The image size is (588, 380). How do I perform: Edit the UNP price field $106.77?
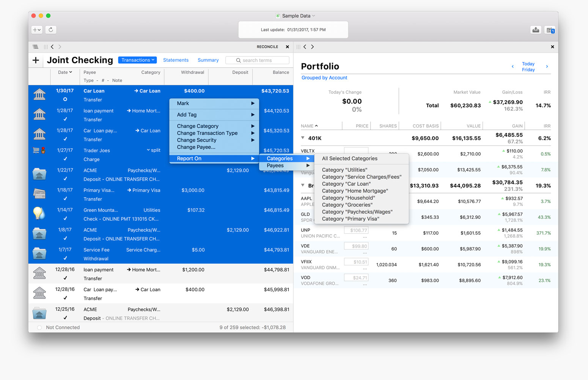tap(356, 230)
